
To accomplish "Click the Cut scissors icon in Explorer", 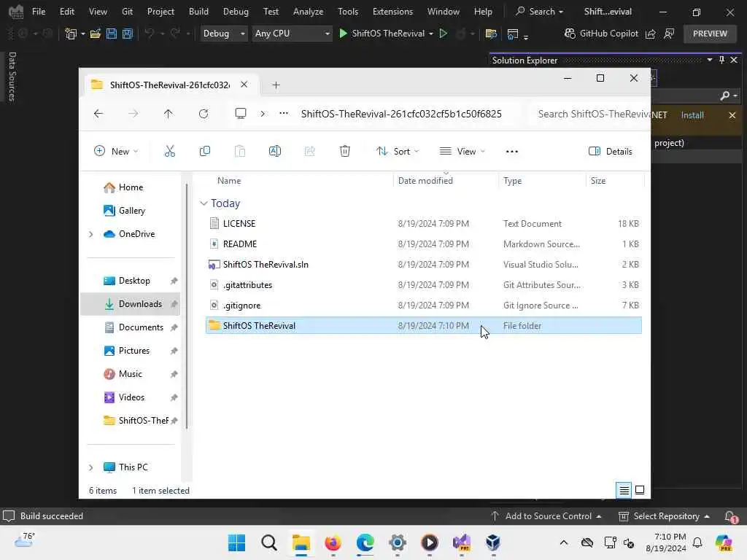I will [x=169, y=152].
